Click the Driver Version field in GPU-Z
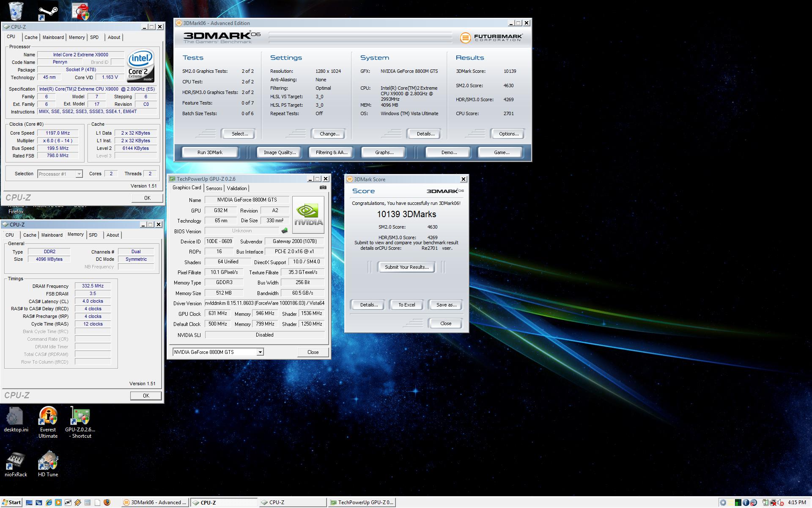The height and width of the screenshot is (508, 812). tap(265, 303)
